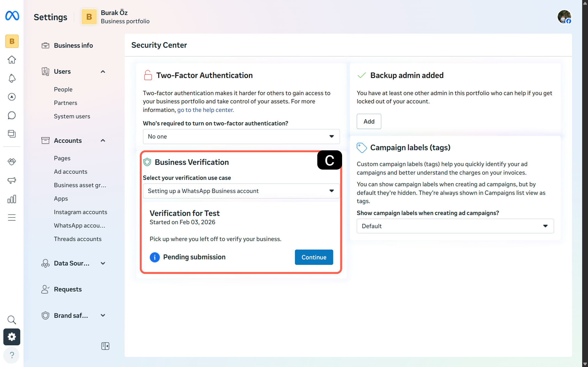
Task: Expand the Data Sources section
Action: 103,263
